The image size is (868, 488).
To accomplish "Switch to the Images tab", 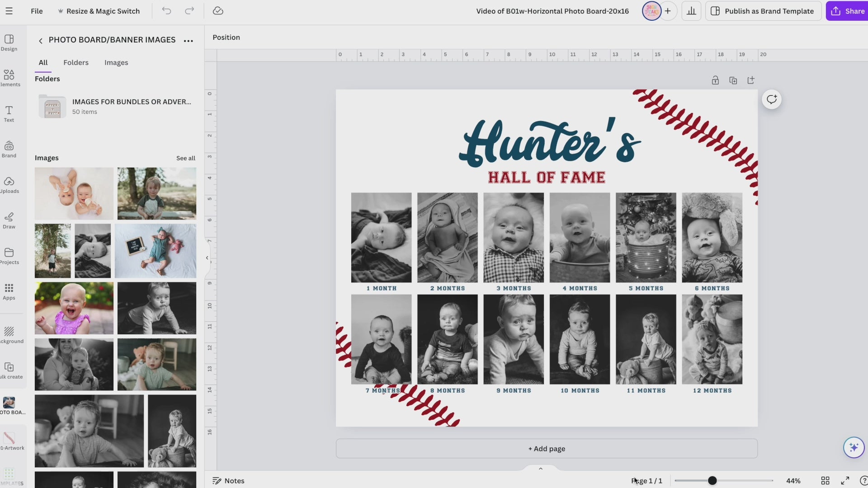I will coord(116,62).
